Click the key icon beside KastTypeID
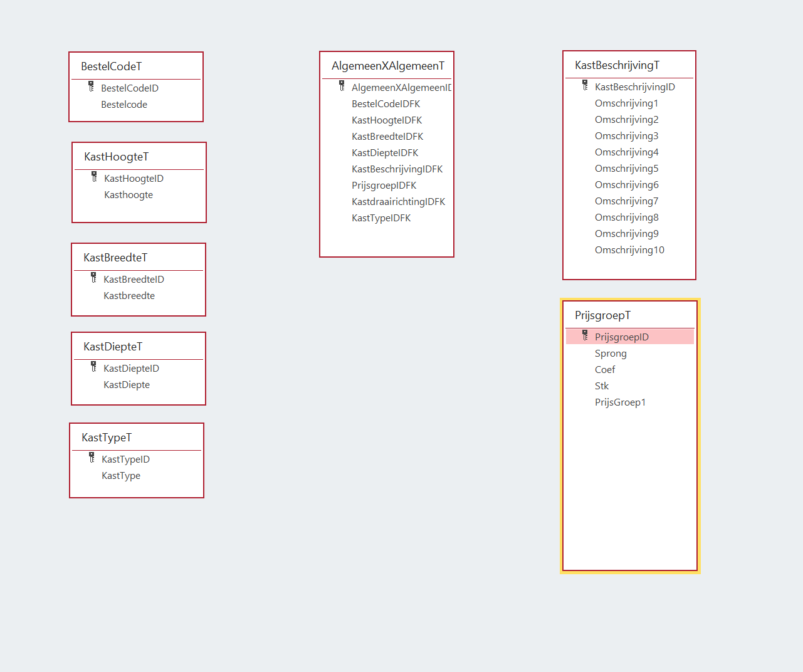This screenshot has width=803, height=672. coord(92,458)
